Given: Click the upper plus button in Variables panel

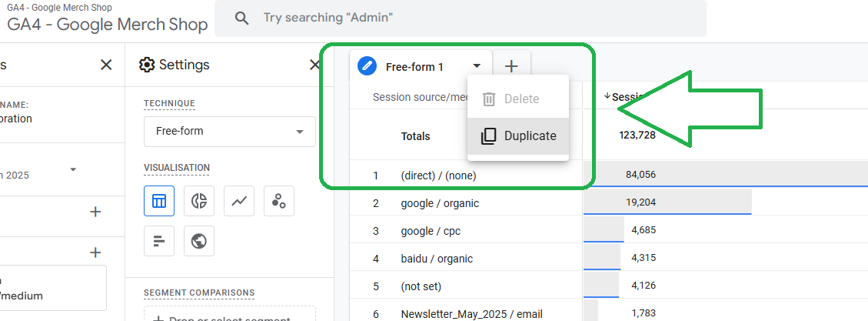Looking at the screenshot, I should click(96, 212).
